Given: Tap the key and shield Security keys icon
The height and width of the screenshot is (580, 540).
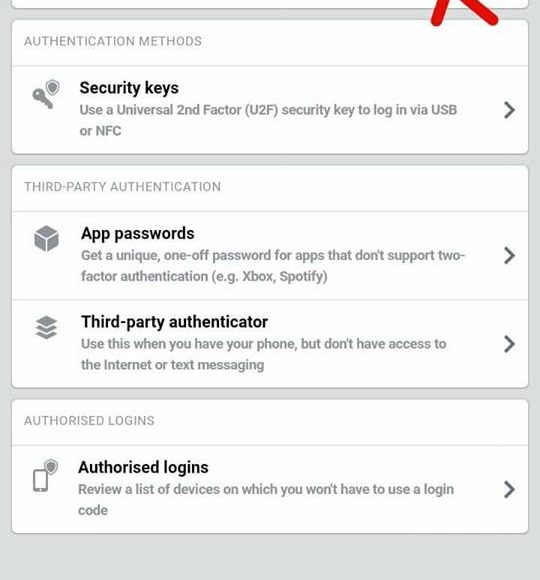Looking at the screenshot, I should tap(46, 94).
